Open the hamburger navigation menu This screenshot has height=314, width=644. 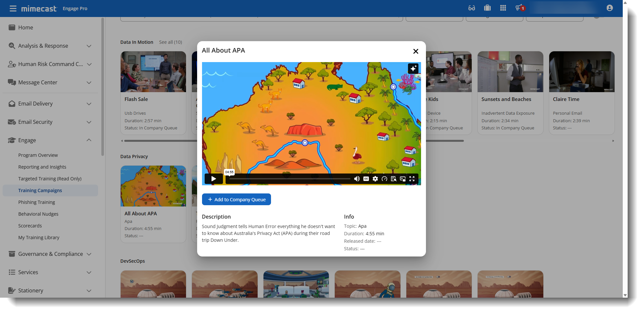pos(13,8)
